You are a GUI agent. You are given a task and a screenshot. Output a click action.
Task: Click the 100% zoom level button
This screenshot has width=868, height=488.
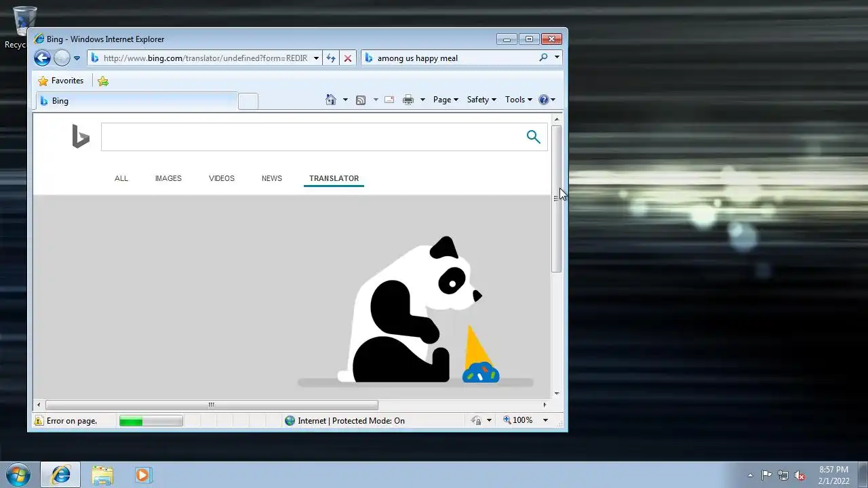[518, 421]
